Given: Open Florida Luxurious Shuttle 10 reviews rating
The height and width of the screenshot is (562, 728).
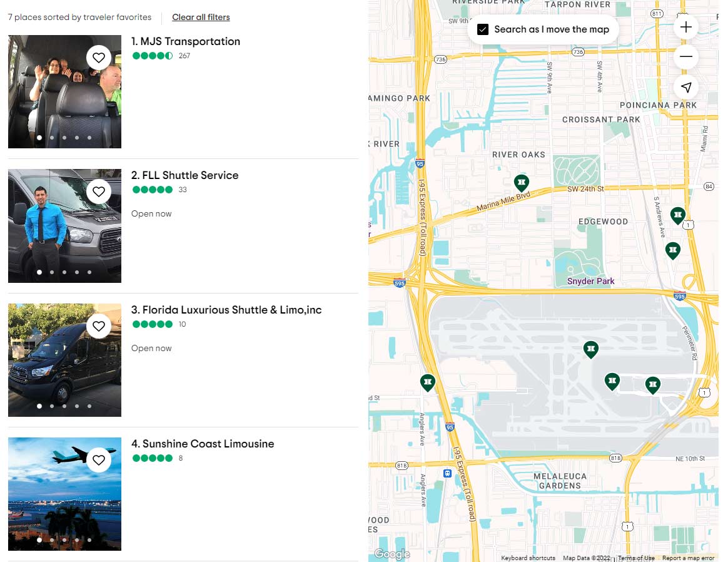Looking at the screenshot, I should tap(159, 324).
